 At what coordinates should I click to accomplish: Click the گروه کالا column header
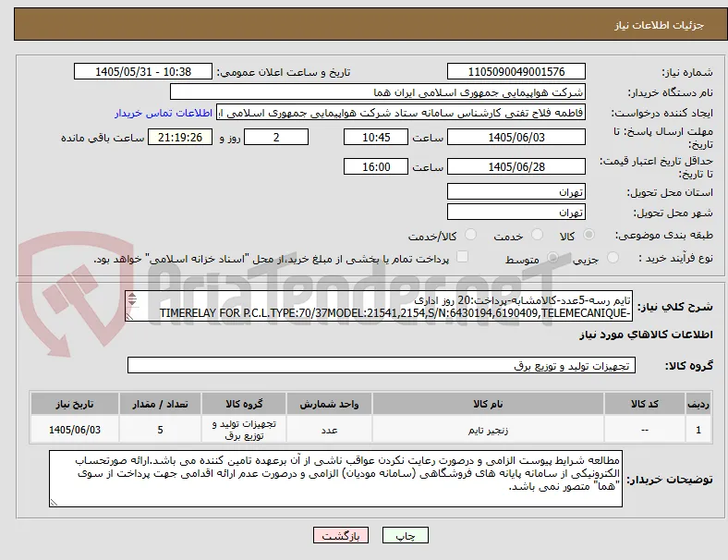click(244, 404)
